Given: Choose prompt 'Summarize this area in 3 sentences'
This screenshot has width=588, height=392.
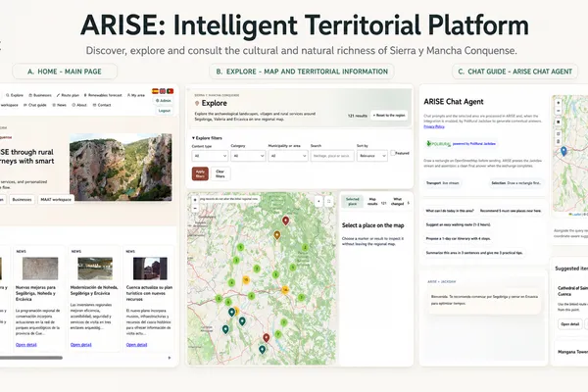Looking at the screenshot, I should pos(474,253).
